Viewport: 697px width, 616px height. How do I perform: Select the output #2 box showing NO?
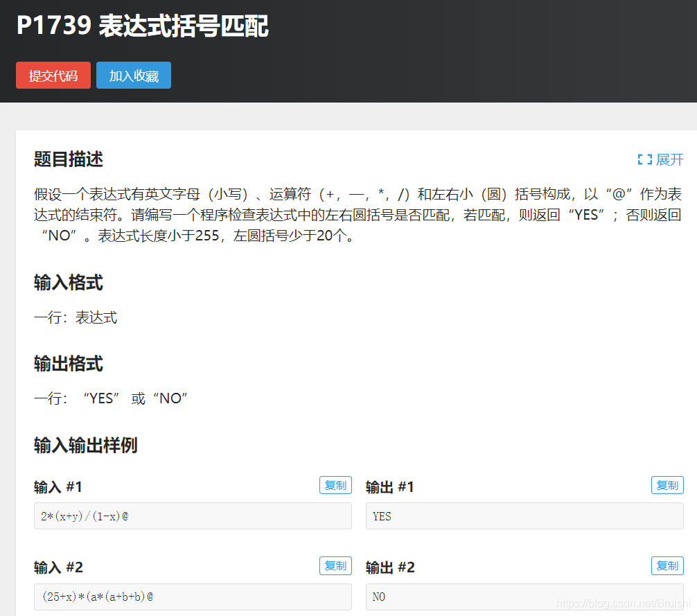coord(524,597)
